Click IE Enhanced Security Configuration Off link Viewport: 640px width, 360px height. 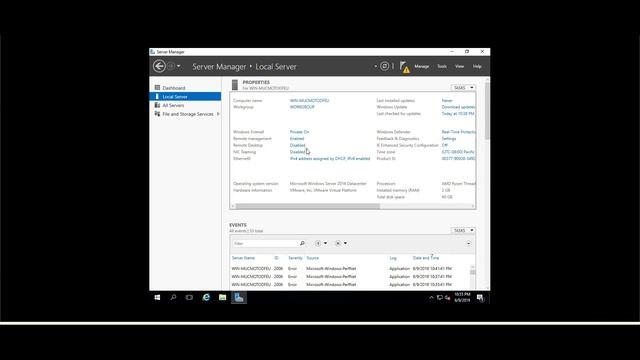[444, 145]
